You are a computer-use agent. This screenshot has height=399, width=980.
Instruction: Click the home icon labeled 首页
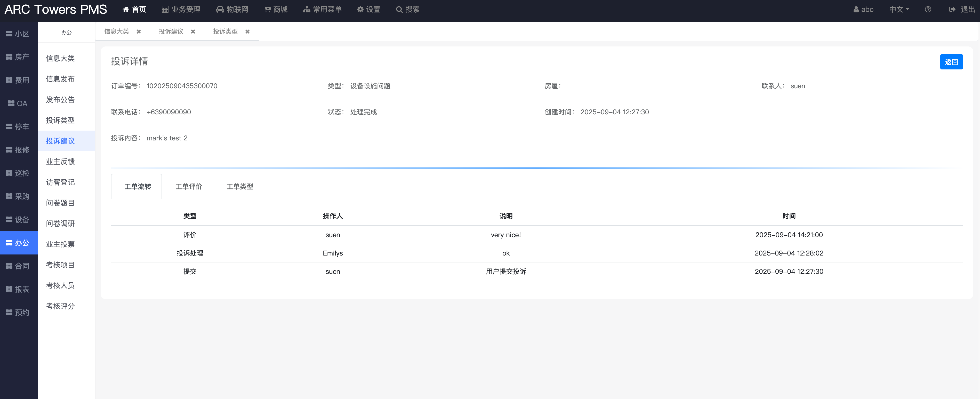(x=126, y=10)
